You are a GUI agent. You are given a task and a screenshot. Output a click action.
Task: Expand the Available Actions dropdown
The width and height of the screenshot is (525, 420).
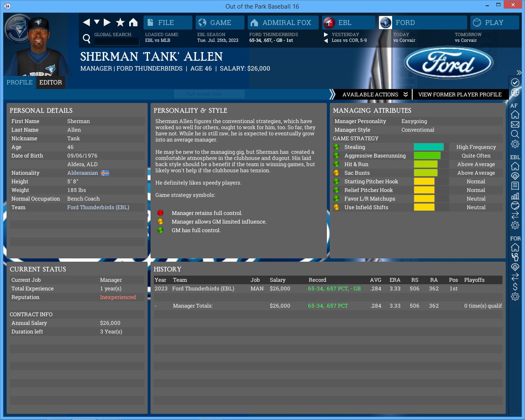pyautogui.click(x=374, y=94)
